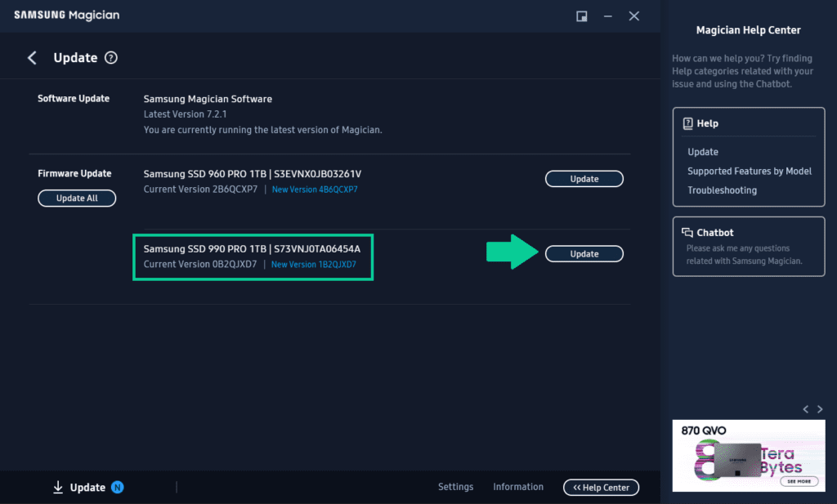Click the back arrow to exit Update screen
This screenshot has height=504, width=837.
[x=31, y=57]
